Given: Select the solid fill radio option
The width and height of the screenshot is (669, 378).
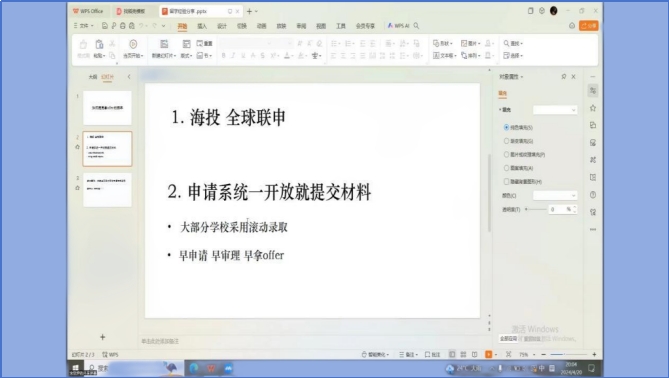Looking at the screenshot, I should (x=506, y=127).
